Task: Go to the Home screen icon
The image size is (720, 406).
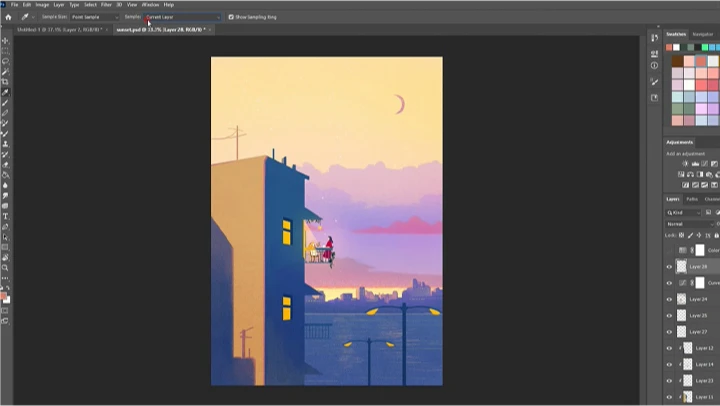Action: [x=8, y=17]
